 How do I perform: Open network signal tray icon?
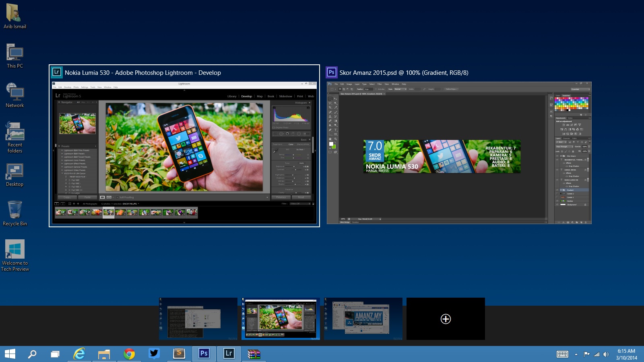597,354
